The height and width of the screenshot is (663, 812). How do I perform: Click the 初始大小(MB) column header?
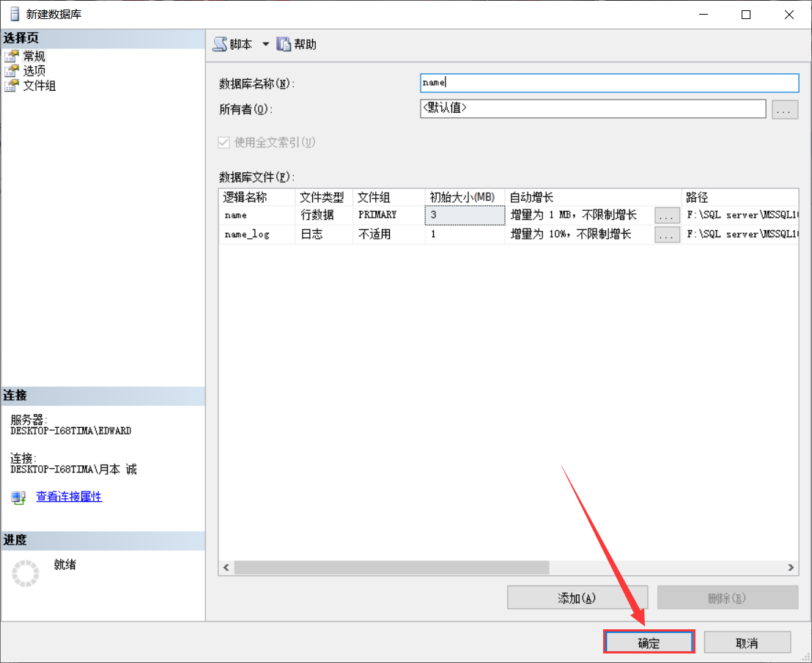465,197
